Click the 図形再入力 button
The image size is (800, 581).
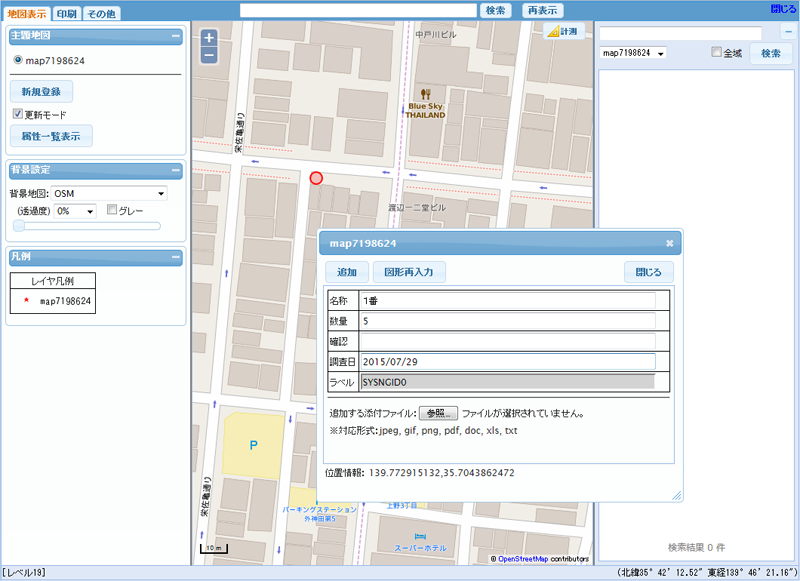pos(409,272)
